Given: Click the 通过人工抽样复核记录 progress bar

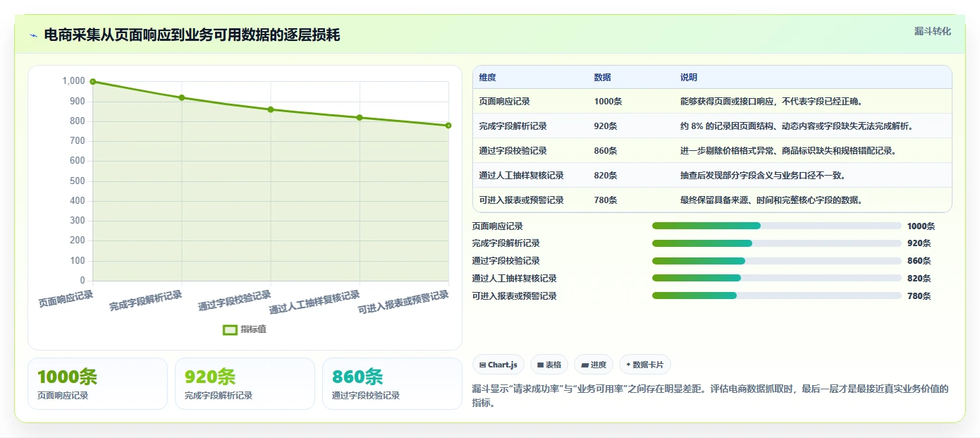Looking at the screenshot, I should tap(776, 278).
